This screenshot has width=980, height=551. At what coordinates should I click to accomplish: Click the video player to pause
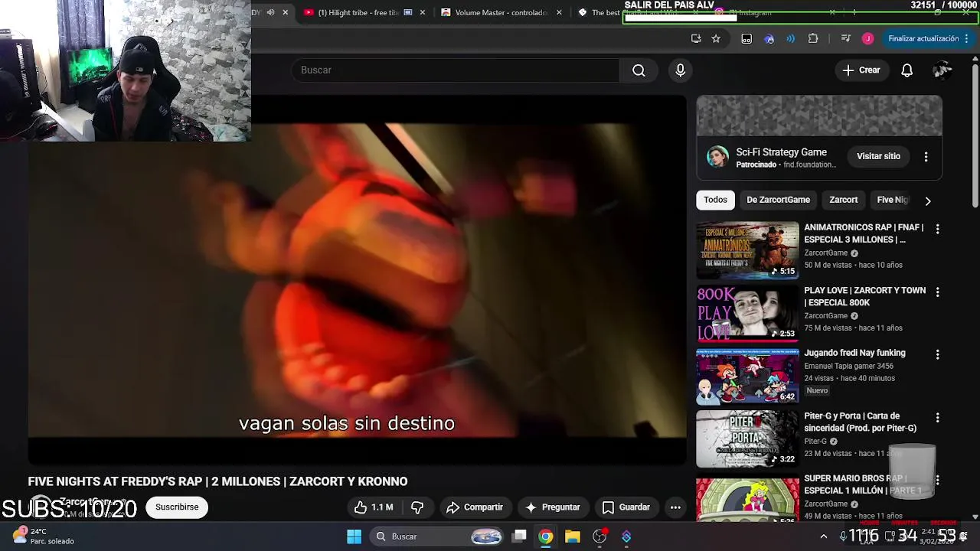tap(357, 279)
